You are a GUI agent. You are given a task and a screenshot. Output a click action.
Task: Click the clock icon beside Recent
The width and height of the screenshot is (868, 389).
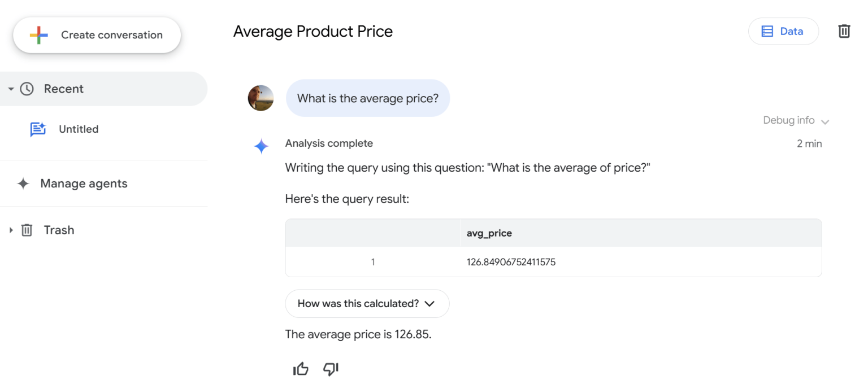coord(27,89)
